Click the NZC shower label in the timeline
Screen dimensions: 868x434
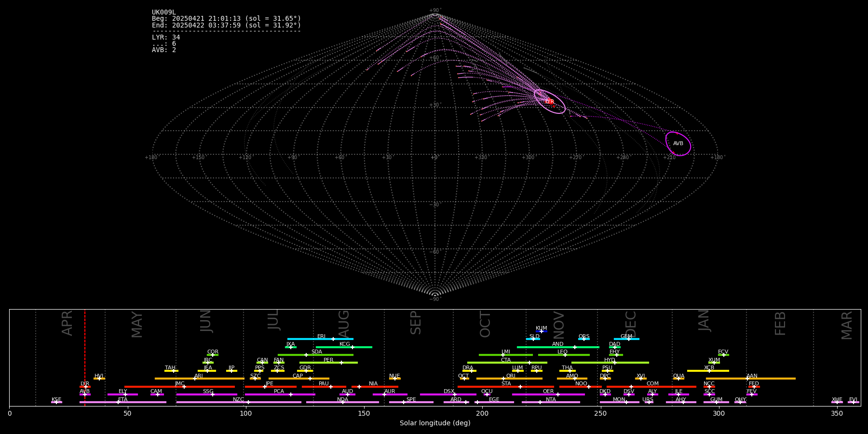click(239, 400)
